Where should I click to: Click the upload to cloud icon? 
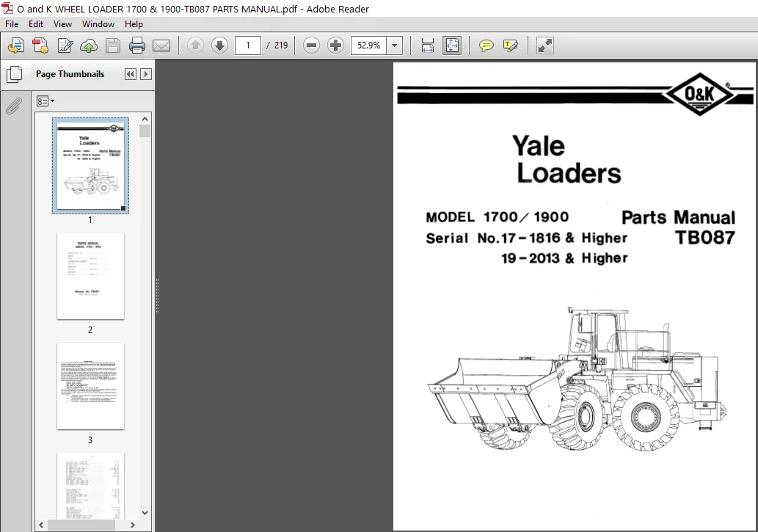(89, 45)
